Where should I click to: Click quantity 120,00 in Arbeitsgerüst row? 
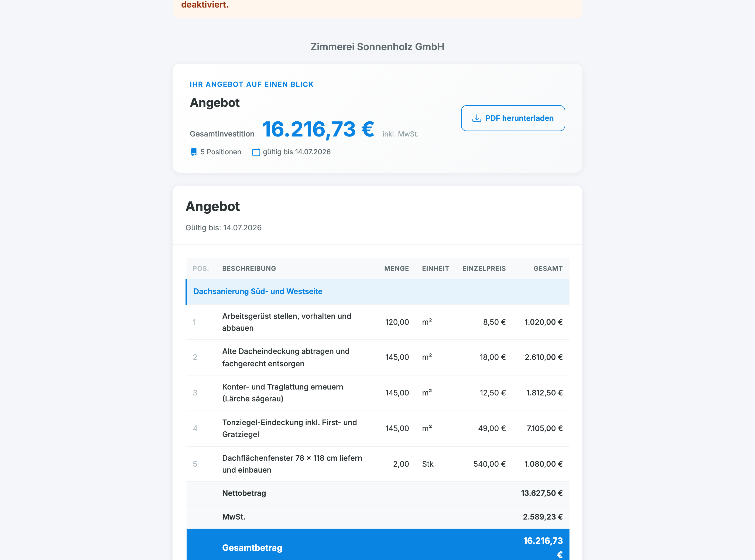point(397,322)
